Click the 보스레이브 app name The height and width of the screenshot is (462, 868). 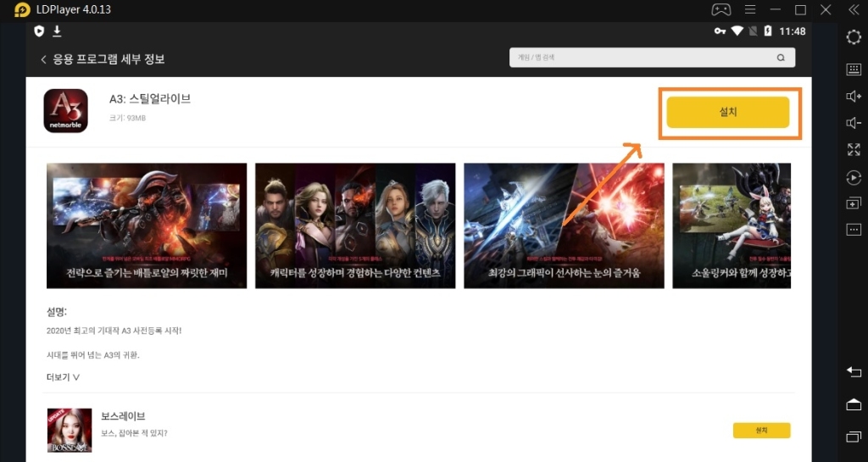tap(123, 416)
